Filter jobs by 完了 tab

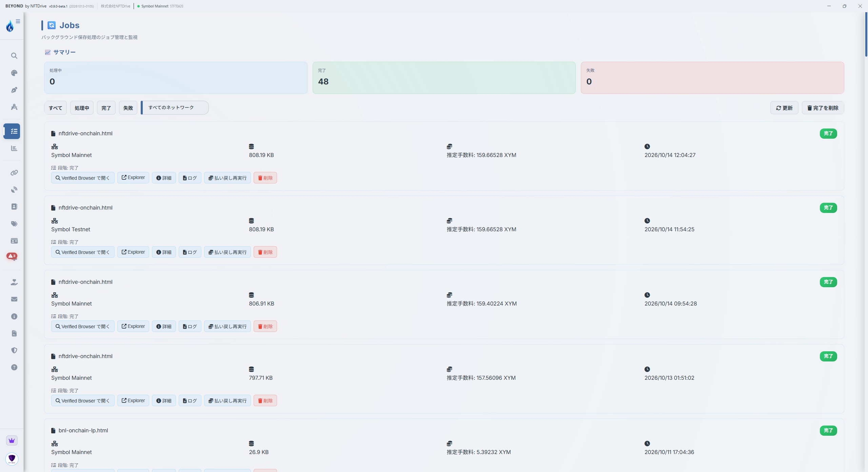coord(106,108)
